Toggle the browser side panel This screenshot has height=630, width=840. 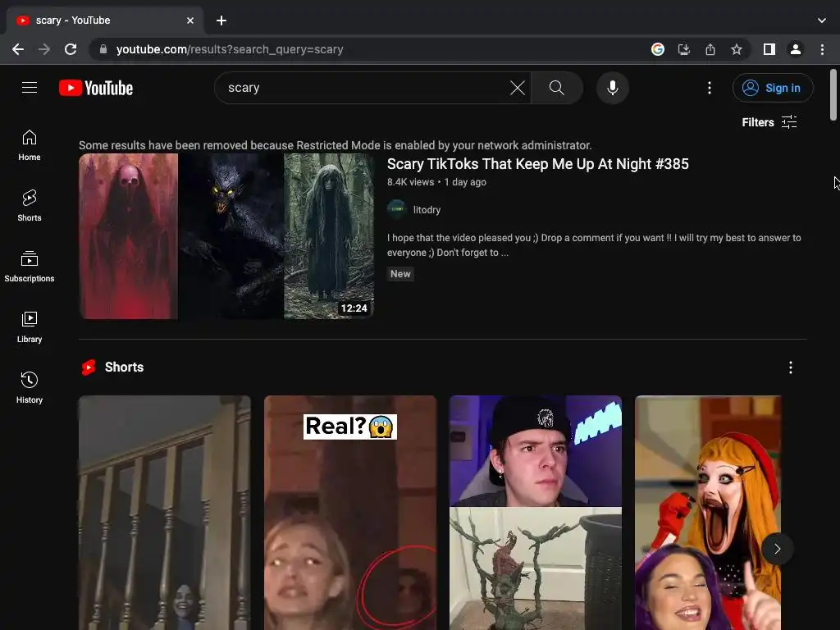(769, 49)
